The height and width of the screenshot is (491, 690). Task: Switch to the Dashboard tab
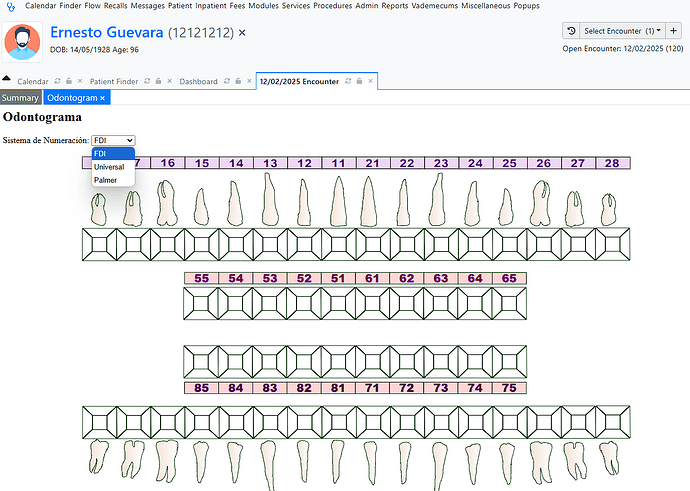pos(198,81)
